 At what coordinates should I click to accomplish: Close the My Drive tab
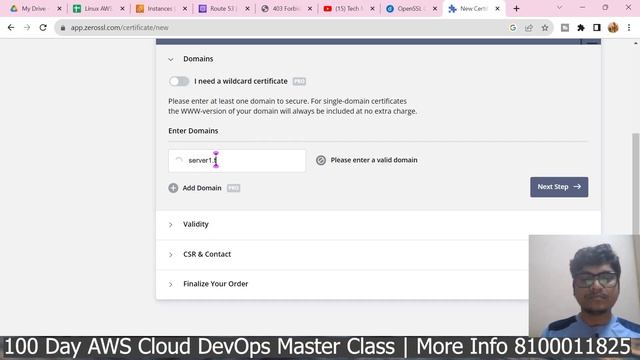(x=59, y=9)
